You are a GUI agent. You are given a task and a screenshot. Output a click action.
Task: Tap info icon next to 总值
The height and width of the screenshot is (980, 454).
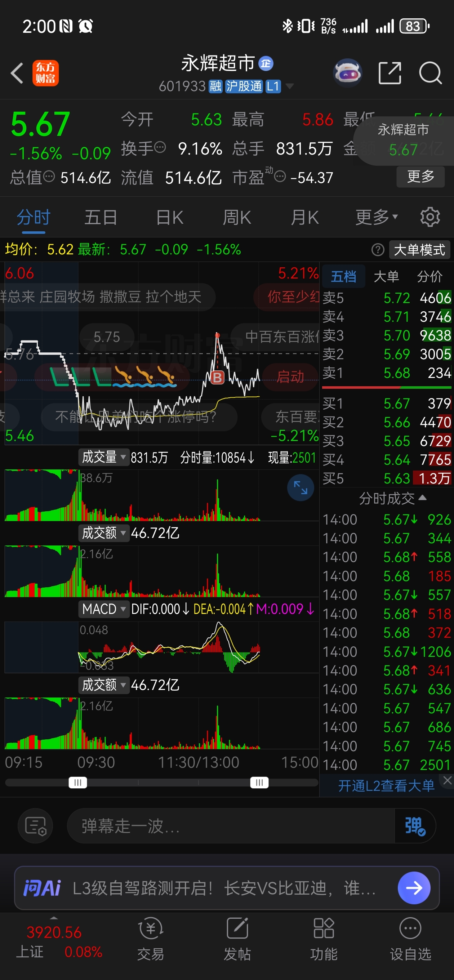coord(49,177)
